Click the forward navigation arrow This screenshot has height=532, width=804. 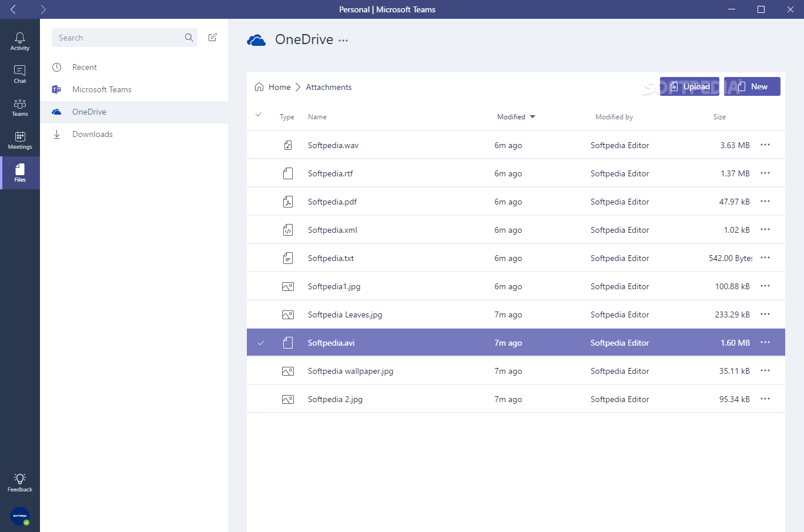coord(43,9)
